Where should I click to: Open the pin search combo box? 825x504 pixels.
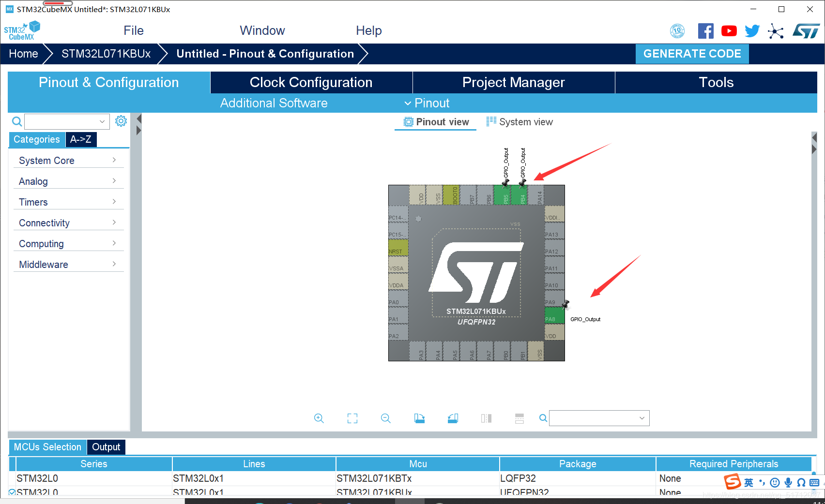pyautogui.click(x=599, y=418)
